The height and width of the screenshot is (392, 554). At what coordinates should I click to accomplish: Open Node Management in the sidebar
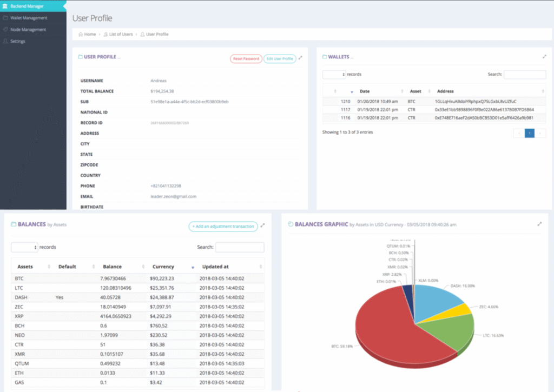(x=28, y=30)
